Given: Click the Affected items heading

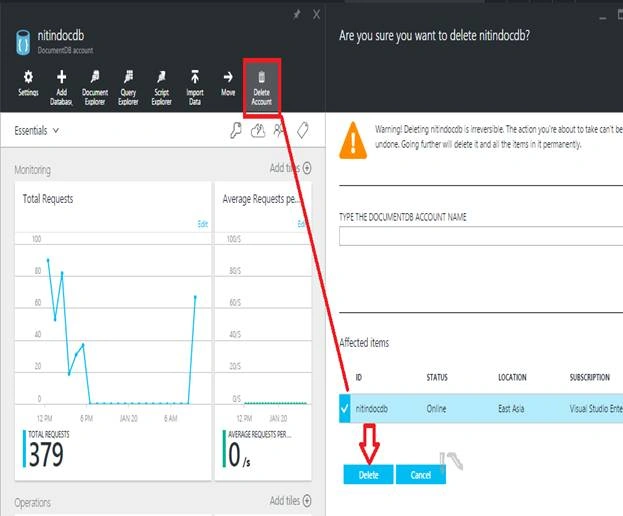Looking at the screenshot, I should pos(364,342).
